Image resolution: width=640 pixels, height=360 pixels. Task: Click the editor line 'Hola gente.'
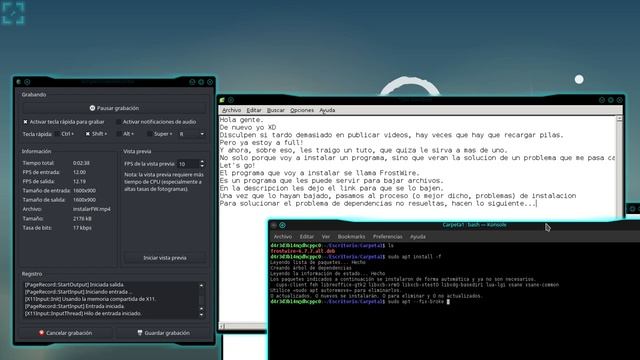[242, 120]
